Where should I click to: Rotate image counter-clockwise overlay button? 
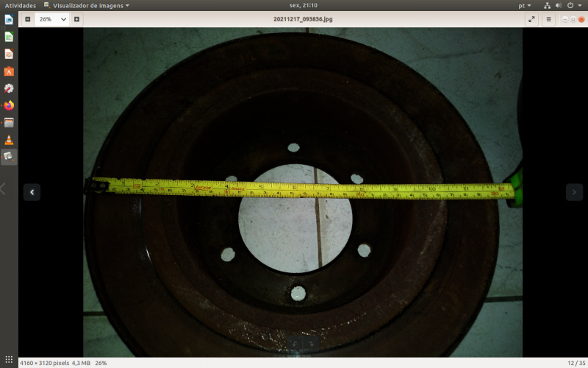tap(295, 344)
